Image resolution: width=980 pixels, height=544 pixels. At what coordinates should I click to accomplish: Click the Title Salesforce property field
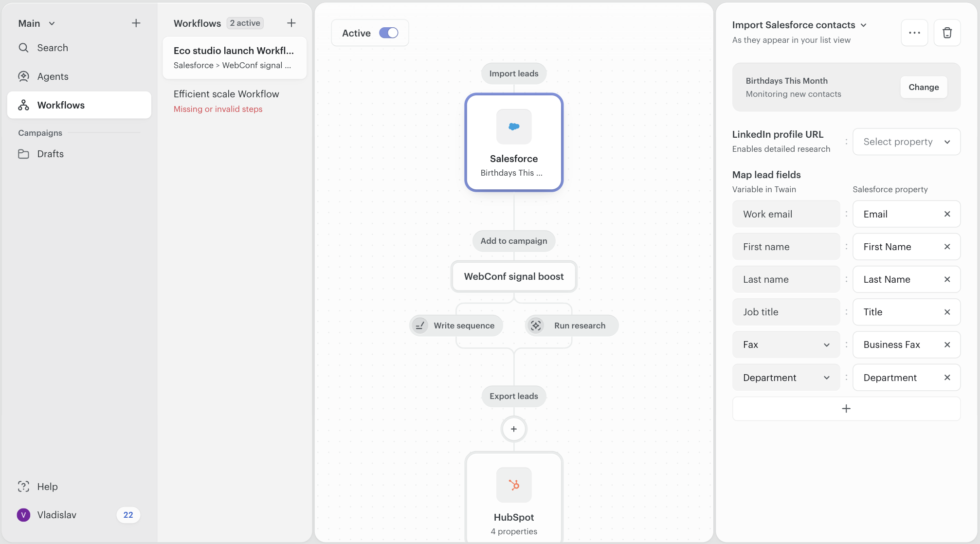coord(907,312)
